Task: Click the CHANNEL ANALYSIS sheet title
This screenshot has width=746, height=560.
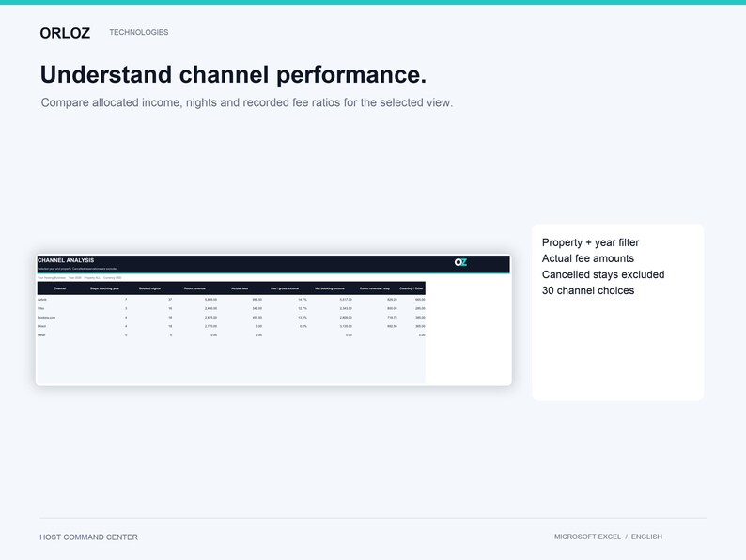Action: tap(66, 260)
